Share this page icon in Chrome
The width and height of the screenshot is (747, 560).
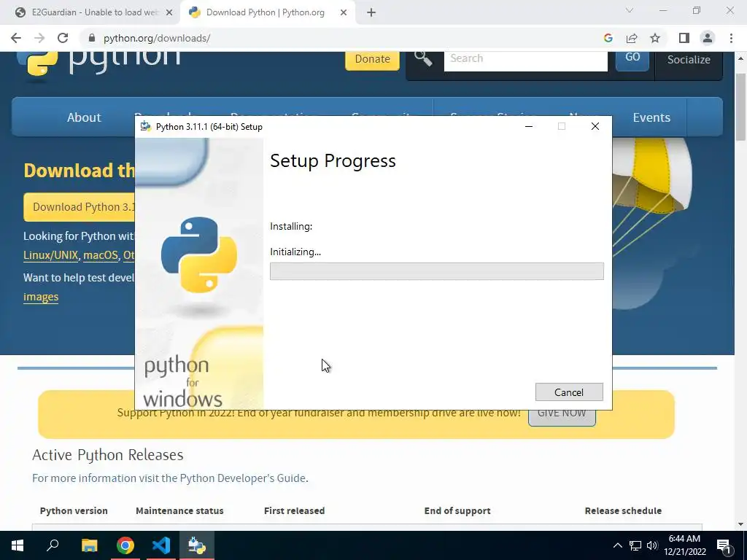pyautogui.click(x=632, y=38)
